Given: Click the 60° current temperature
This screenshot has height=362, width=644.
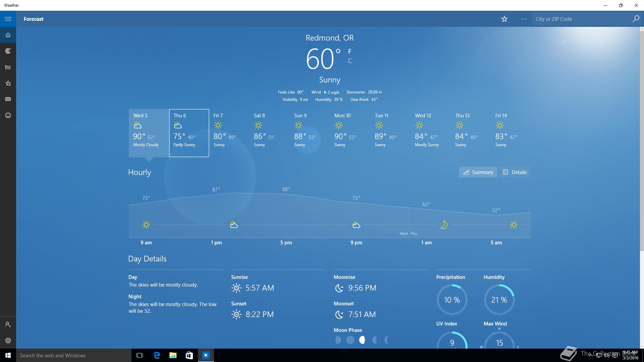Looking at the screenshot, I should coord(323,59).
